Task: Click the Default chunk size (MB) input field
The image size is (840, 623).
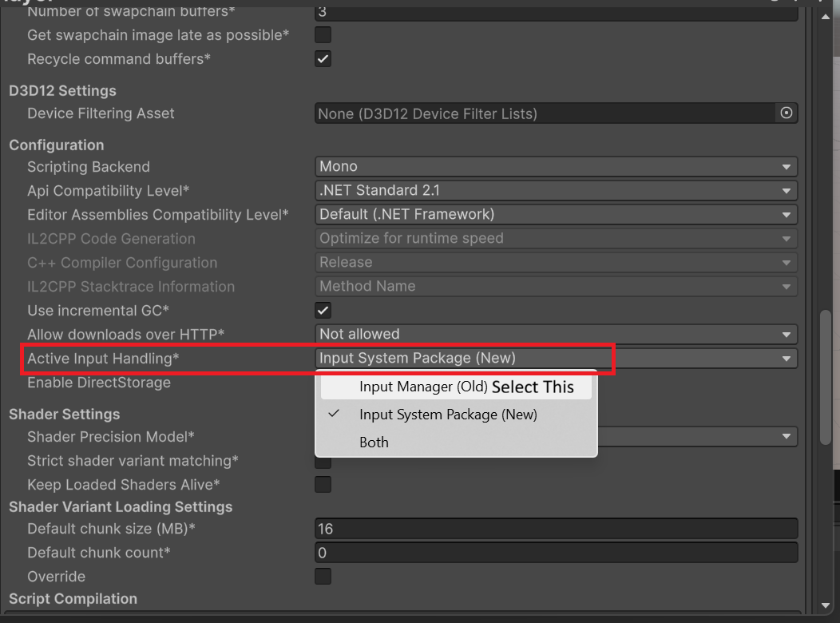Action: (x=557, y=528)
